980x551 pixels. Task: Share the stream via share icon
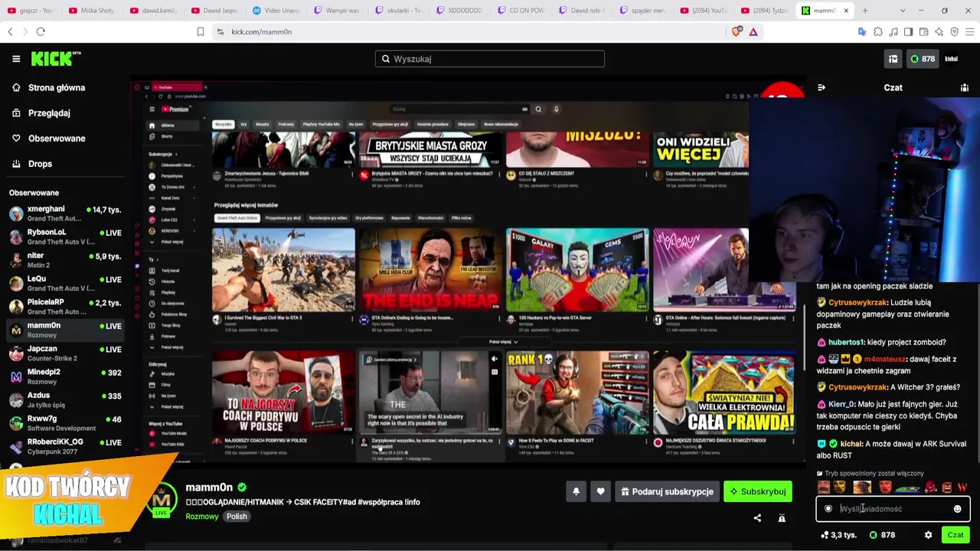tap(757, 518)
